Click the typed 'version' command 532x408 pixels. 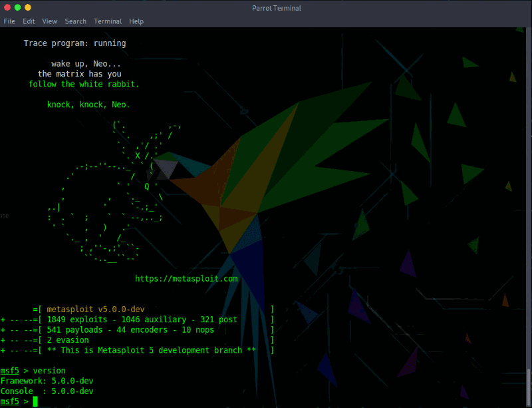[x=49, y=371]
